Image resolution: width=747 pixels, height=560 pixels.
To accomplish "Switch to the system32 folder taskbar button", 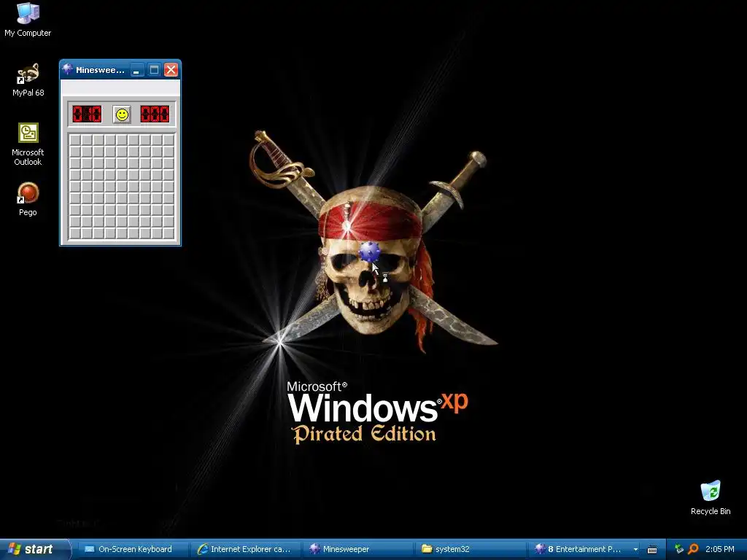I will pyautogui.click(x=471, y=549).
